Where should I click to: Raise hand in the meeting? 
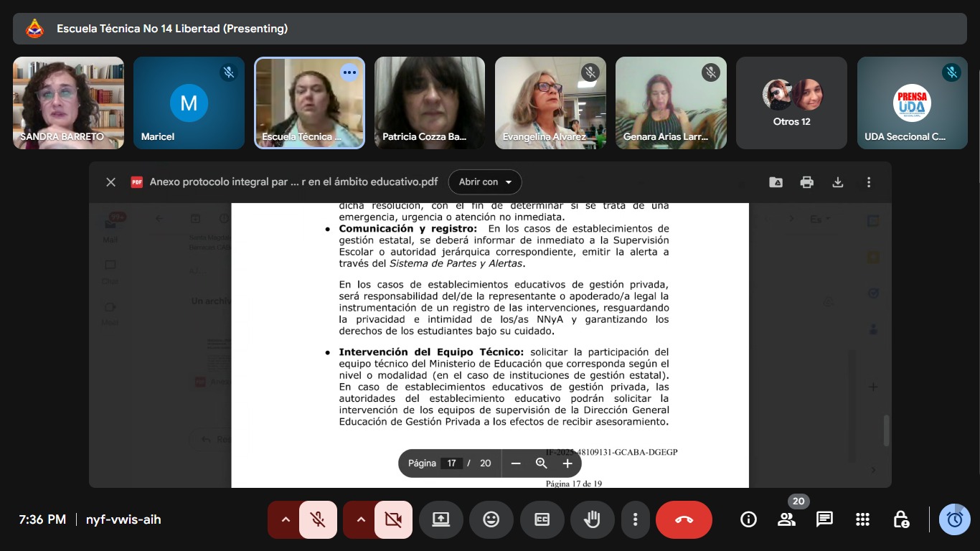click(x=592, y=519)
